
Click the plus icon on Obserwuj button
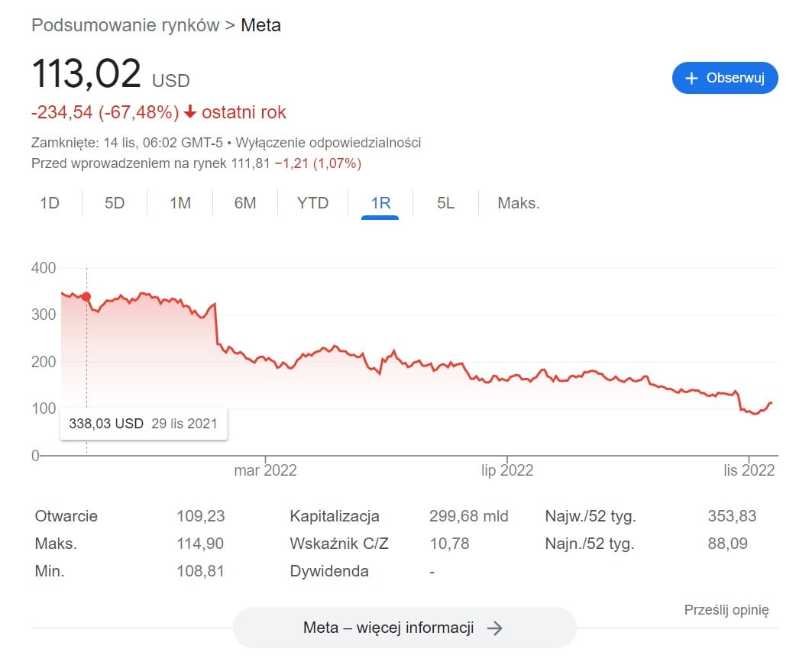pyautogui.click(x=691, y=79)
